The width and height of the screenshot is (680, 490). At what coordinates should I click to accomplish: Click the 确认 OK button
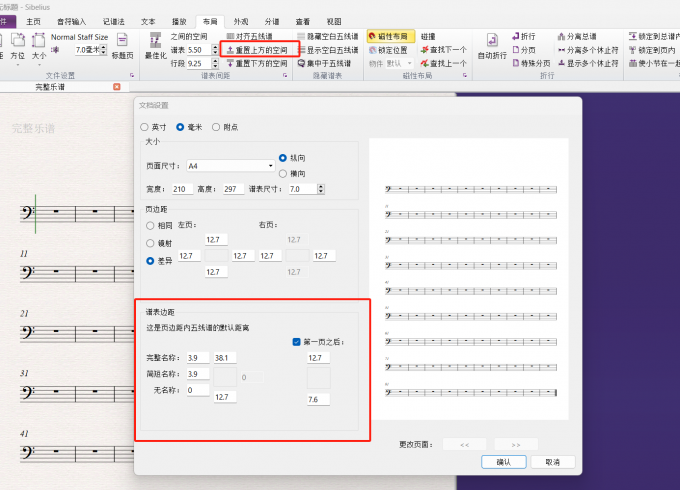(x=503, y=462)
